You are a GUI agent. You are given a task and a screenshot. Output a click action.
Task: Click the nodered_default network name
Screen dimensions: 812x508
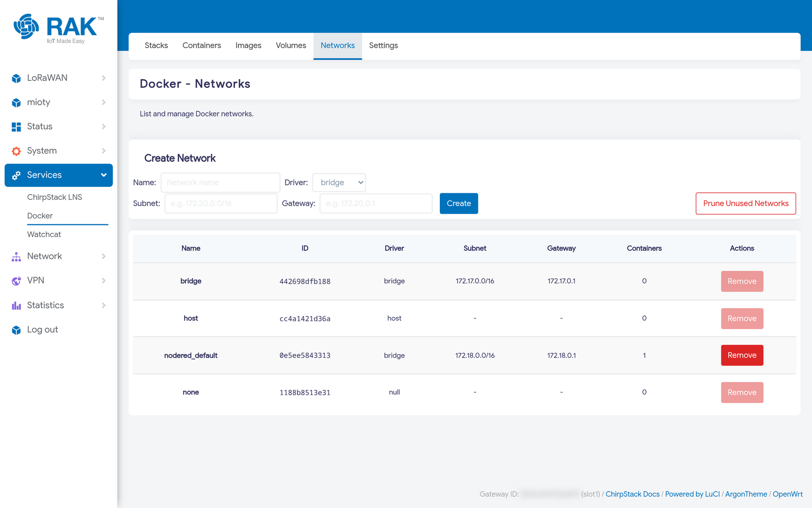191,355
